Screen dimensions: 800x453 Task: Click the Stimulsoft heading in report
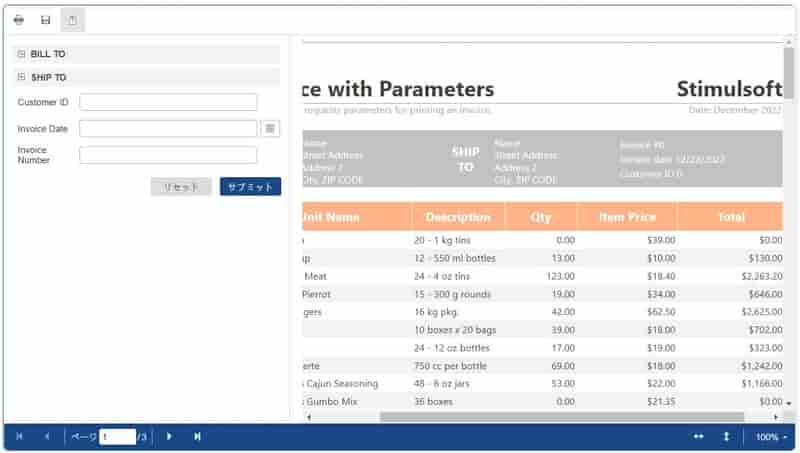coord(729,89)
